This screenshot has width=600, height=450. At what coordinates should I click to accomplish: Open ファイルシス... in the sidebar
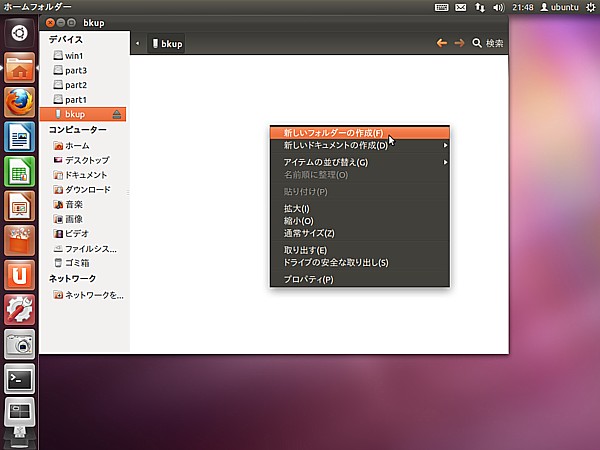[x=83, y=249]
